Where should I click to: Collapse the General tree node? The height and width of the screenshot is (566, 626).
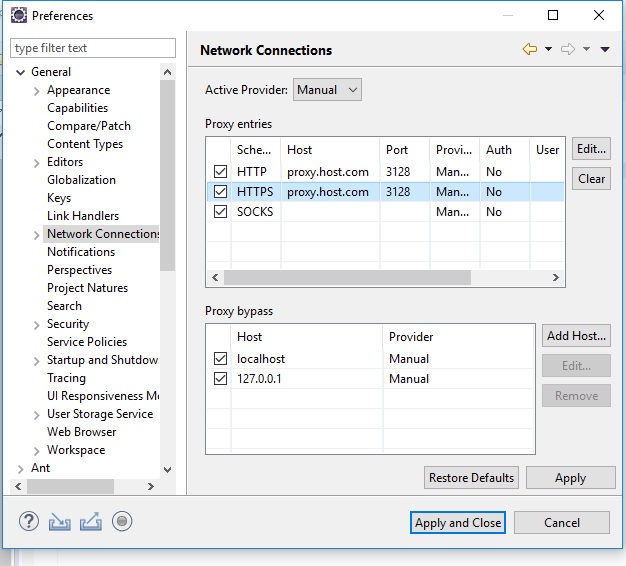pos(20,72)
